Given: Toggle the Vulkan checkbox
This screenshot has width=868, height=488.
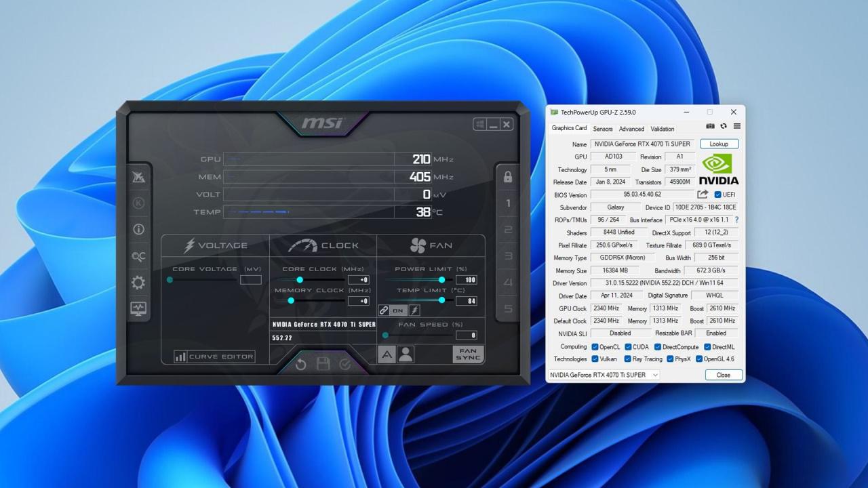Looking at the screenshot, I should (595, 359).
